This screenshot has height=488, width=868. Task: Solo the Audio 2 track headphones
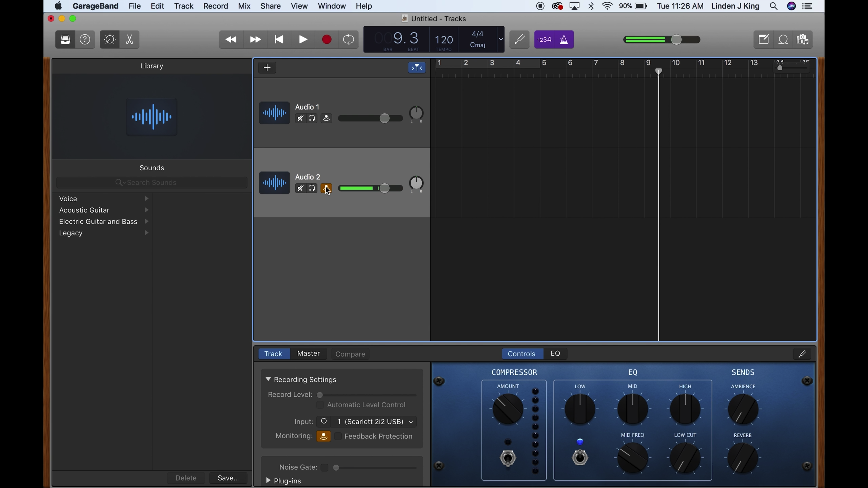tap(312, 188)
